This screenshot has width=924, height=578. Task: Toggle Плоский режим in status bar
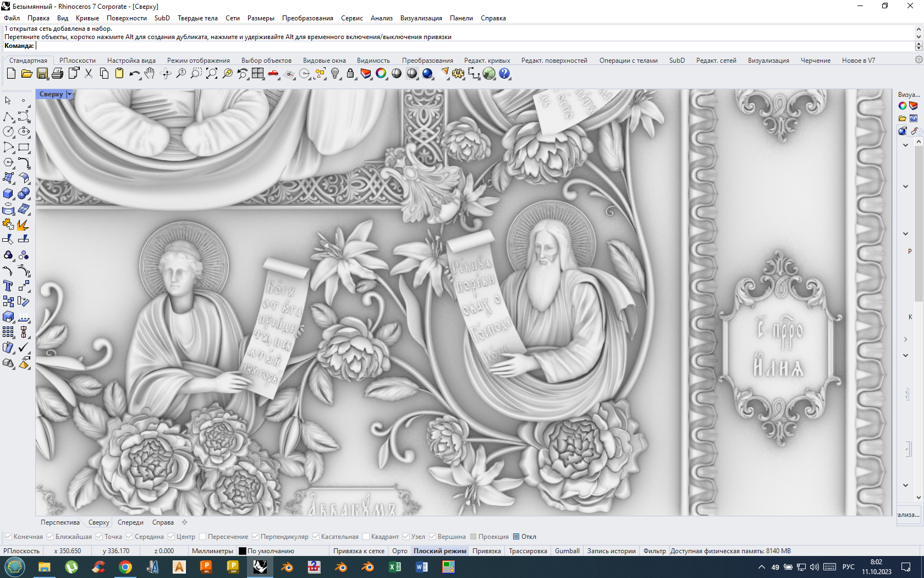[x=440, y=551]
